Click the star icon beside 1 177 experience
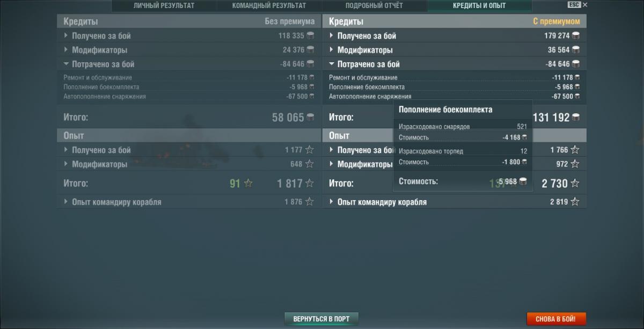This screenshot has height=329, width=644. click(310, 150)
